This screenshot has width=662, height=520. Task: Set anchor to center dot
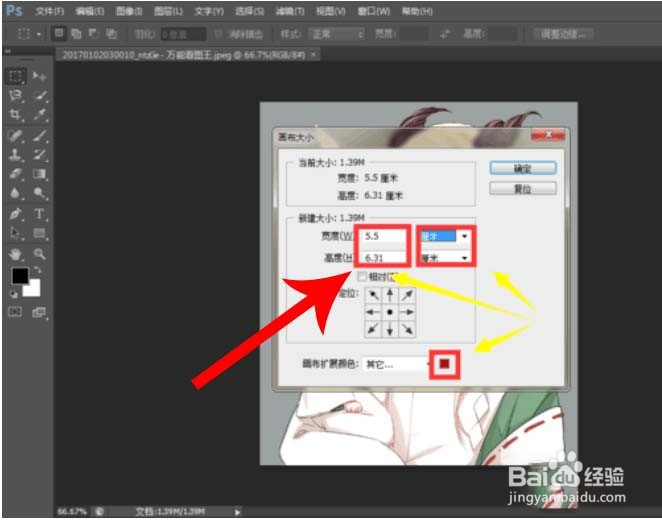click(x=390, y=312)
